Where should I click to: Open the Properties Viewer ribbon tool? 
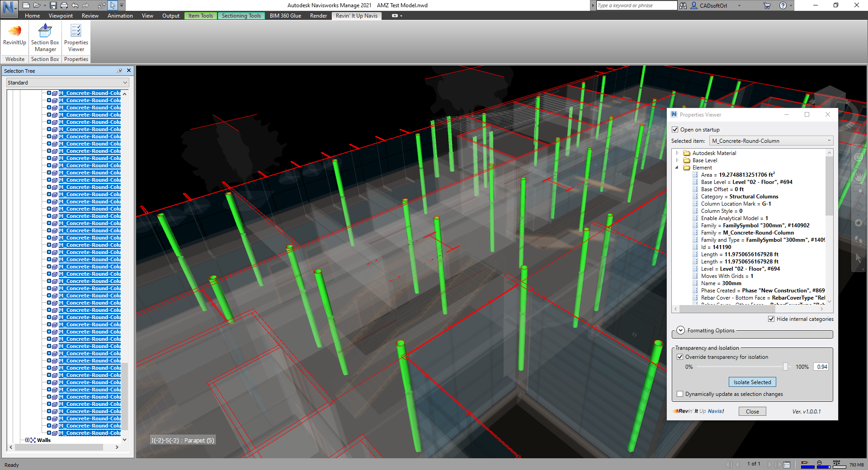[x=76, y=38]
